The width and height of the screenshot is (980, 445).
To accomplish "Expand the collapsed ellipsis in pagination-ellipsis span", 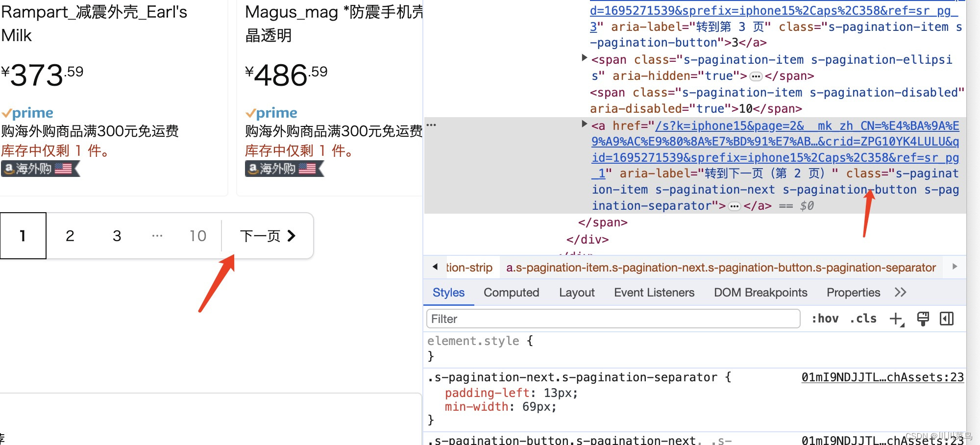I will tap(756, 76).
